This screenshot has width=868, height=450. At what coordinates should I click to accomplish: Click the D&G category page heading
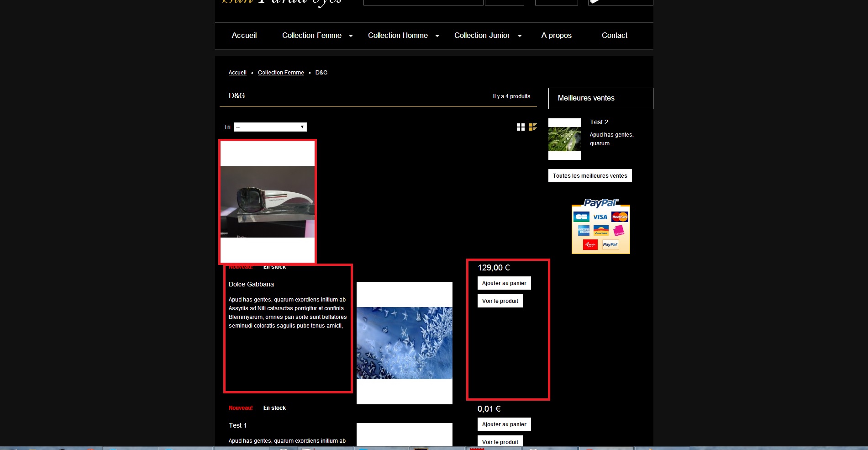tap(237, 95)
